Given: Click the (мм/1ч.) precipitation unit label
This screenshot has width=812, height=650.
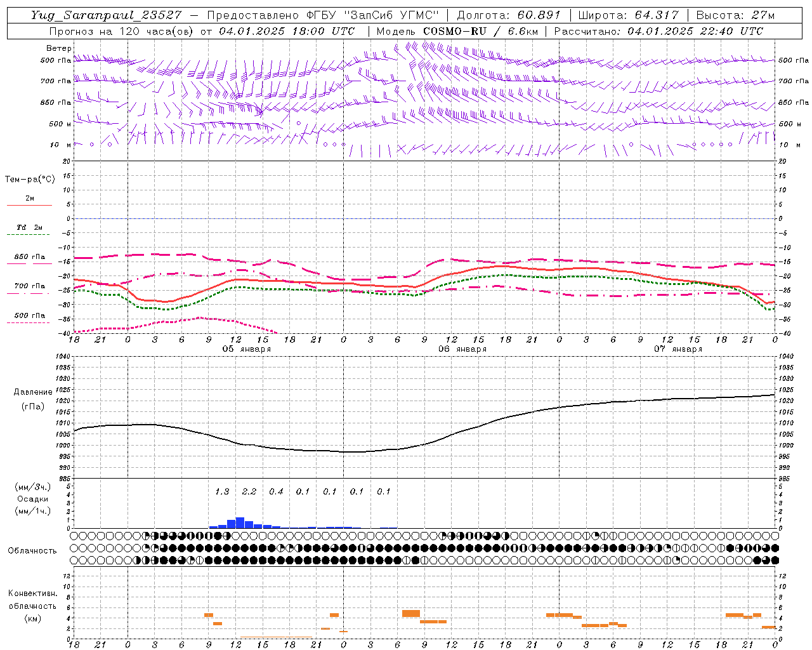Looking at the screenshot, I should pyautogui.click(x=32, y=510).
